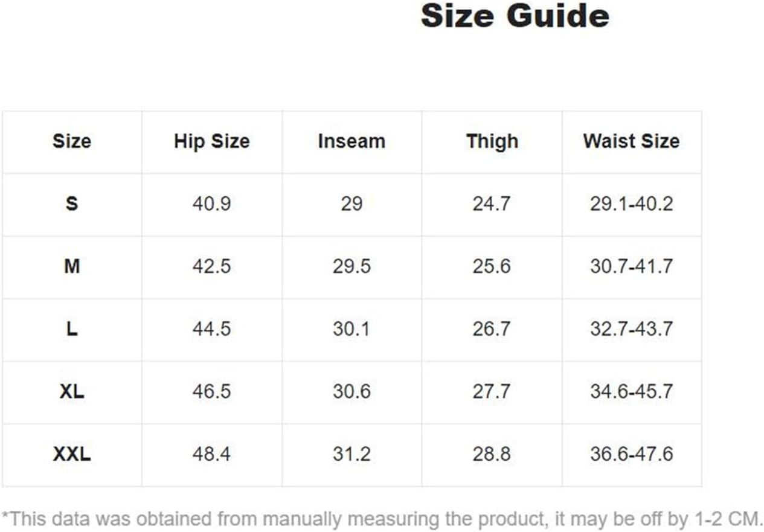This screenshot has height=532, width=764.
Task: Click the Thigh column header
Action: click(x=492, y=141)
